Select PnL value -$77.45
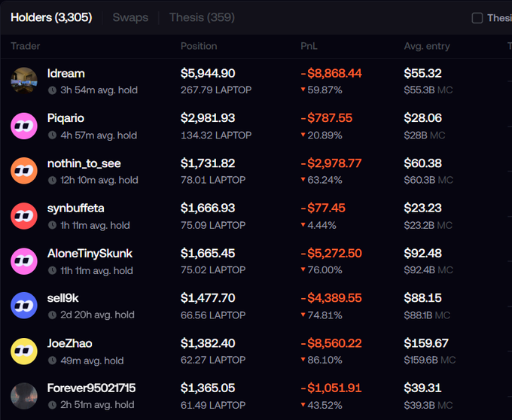The height and width of the screenshot is (420, 512). point(323,208)
